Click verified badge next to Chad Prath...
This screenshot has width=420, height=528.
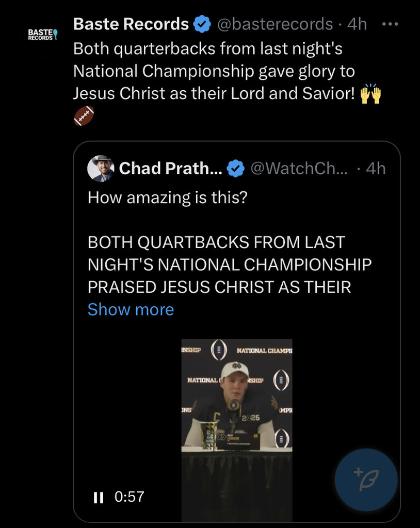(x=236, y=168)
